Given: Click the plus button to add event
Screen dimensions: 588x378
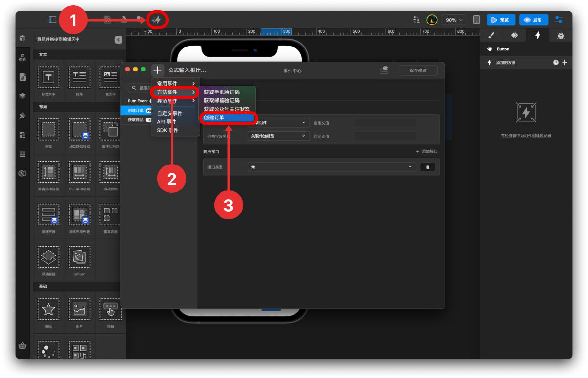Looking at the screenshot, I should click(x=157, y=70).
